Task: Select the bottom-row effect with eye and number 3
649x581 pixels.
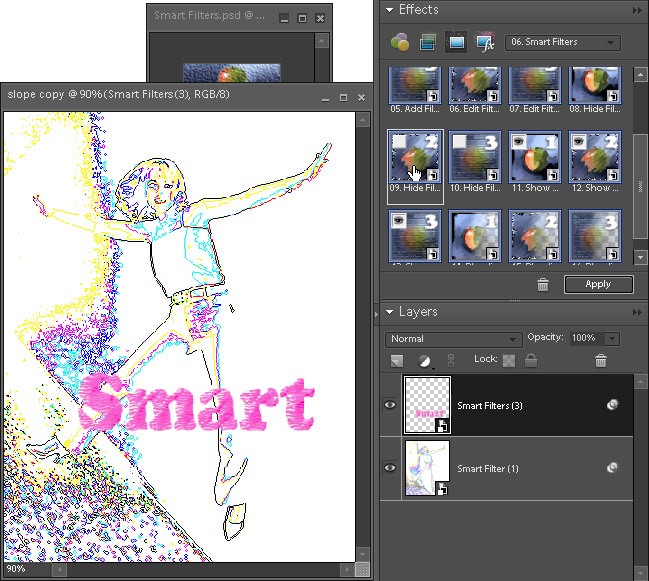Action: [x=415, y=236]
